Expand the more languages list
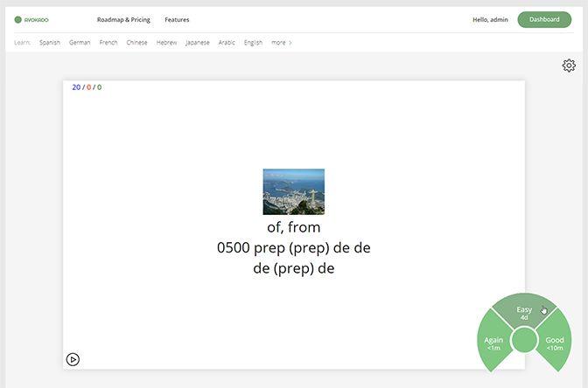This screenshot has height=388, width=588. point(281,42)
